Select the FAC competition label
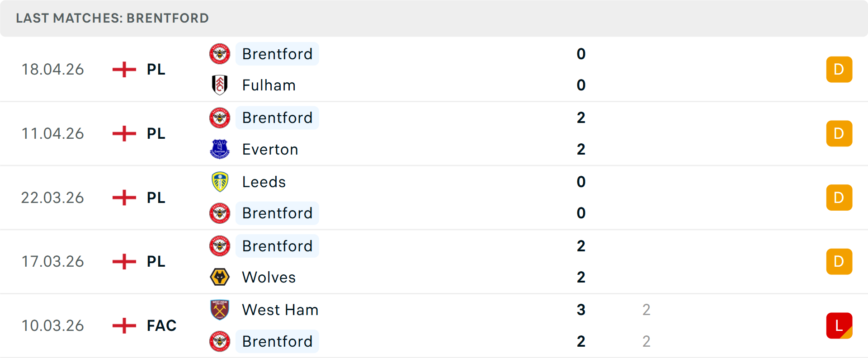This screenshot has width=868, height=358. (x=161, y=325)
